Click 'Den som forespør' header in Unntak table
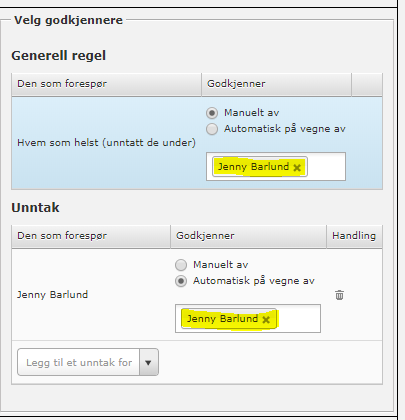 coord(62,236)
